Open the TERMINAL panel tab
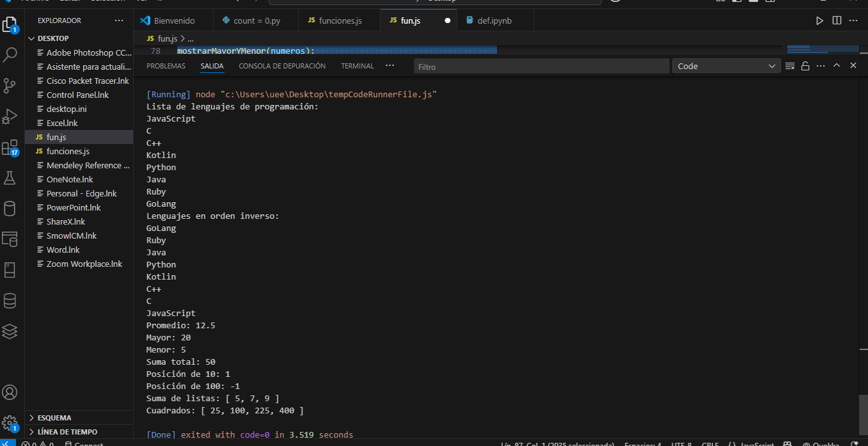The image size is (868, 446). coord(358,66)
